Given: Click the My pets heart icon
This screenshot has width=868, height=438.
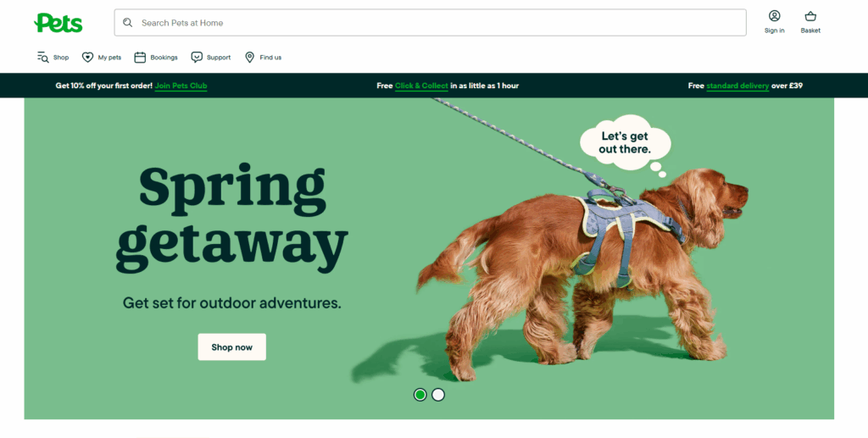Looking at the screenshot, I should (x=87, y=57).
